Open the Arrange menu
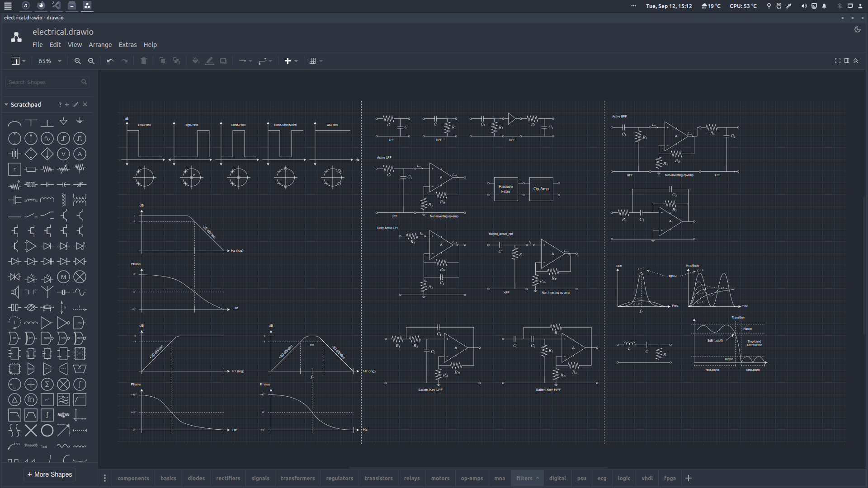The height and width of the screenshot is (488, 868). click(100, 45)
